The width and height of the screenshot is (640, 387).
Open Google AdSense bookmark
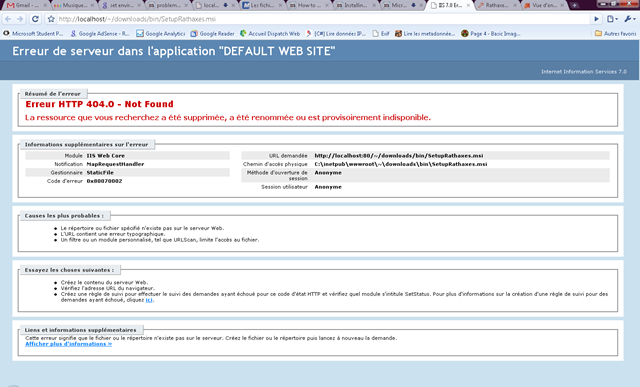pyautogui.click(x=100, y=33)
